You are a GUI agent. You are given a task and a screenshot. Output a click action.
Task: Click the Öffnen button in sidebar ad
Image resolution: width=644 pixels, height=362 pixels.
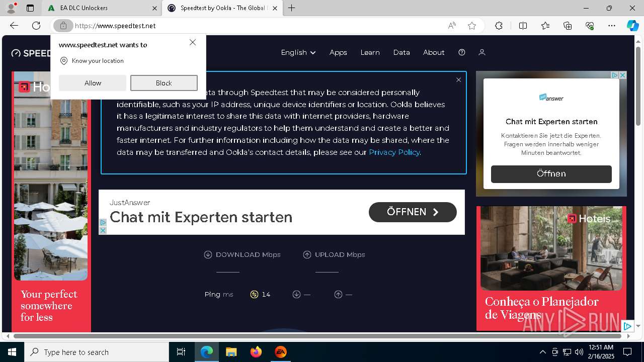click(551, 174)
